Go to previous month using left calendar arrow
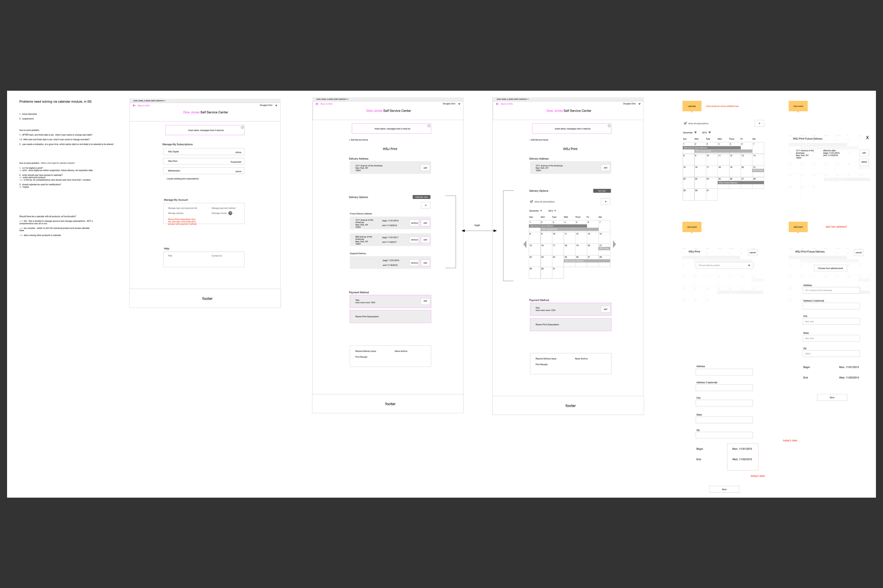This screenshot has height=588, width=883. 525,244
